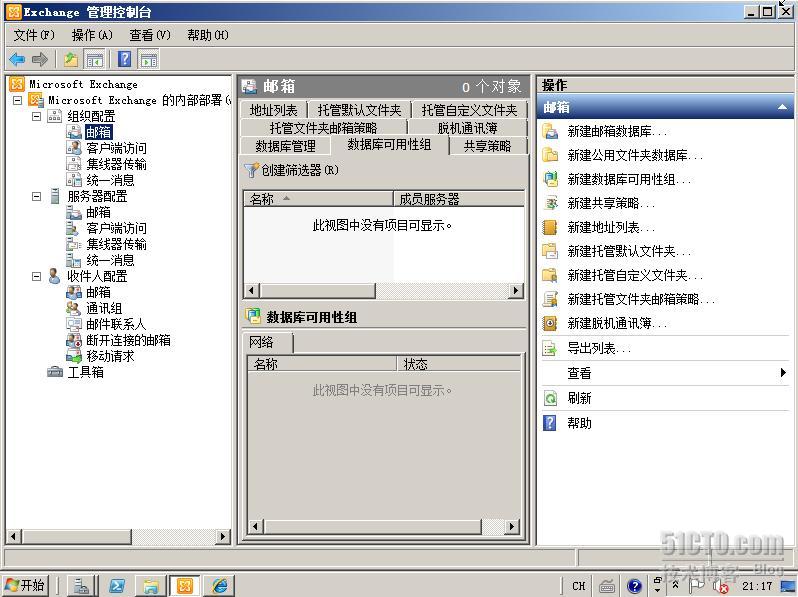Click 刷新 action link
798x597 pixels.
pyautogui.click(x=579, y=398)
